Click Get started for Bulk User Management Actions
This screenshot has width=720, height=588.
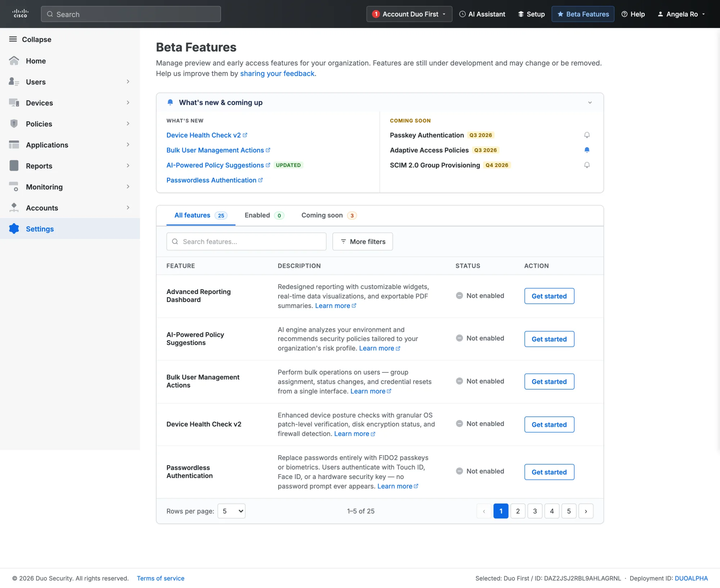(x=549, y=381)
